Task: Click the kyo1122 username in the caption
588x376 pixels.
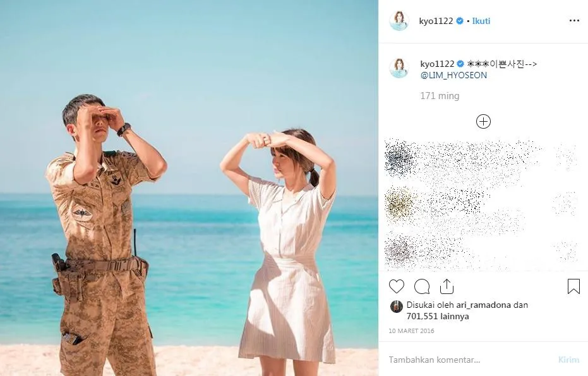Action: click(x=437, y=64)
